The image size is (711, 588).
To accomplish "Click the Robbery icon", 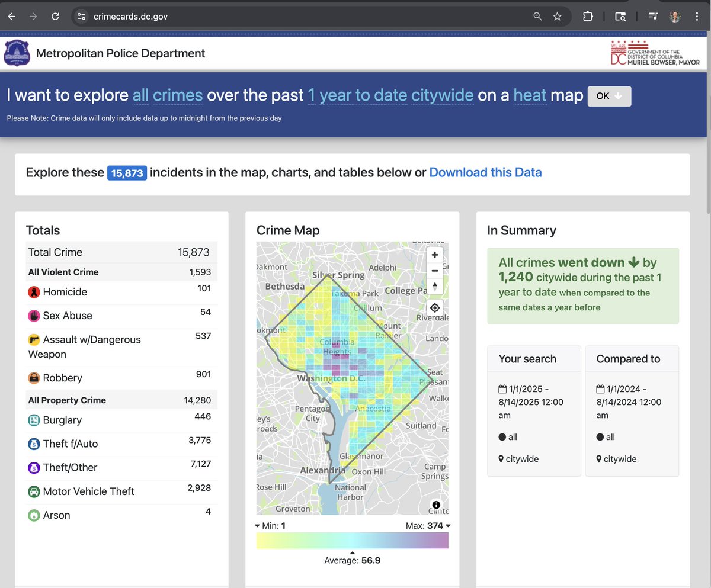I will pyautogui.click(x=34, y=378).
